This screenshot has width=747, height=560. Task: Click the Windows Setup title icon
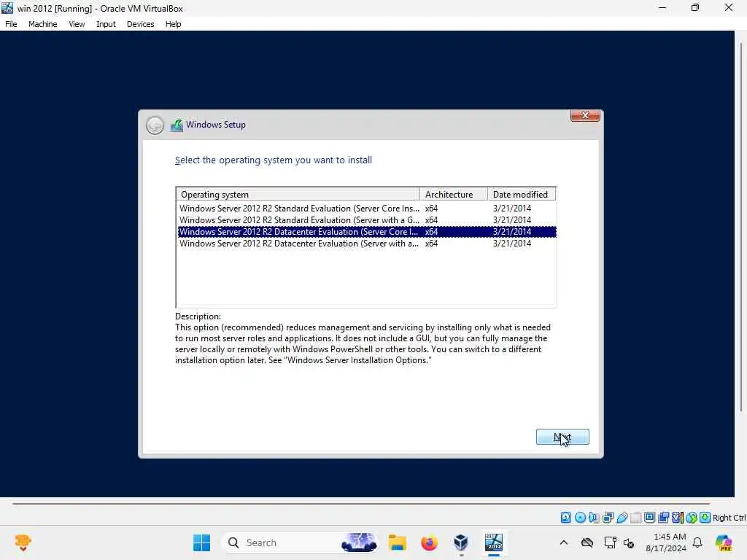tap(177, 125)
